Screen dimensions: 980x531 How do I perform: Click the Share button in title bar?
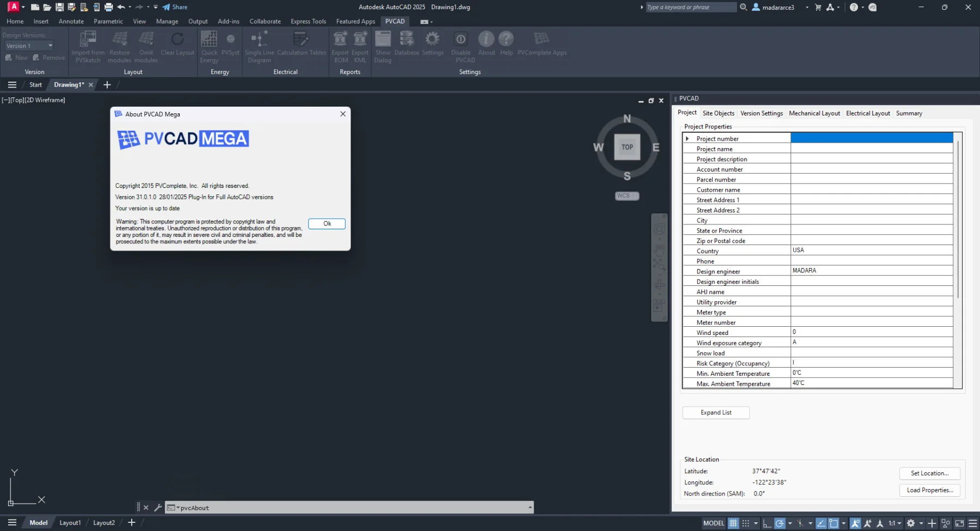[x=175, y=7]
